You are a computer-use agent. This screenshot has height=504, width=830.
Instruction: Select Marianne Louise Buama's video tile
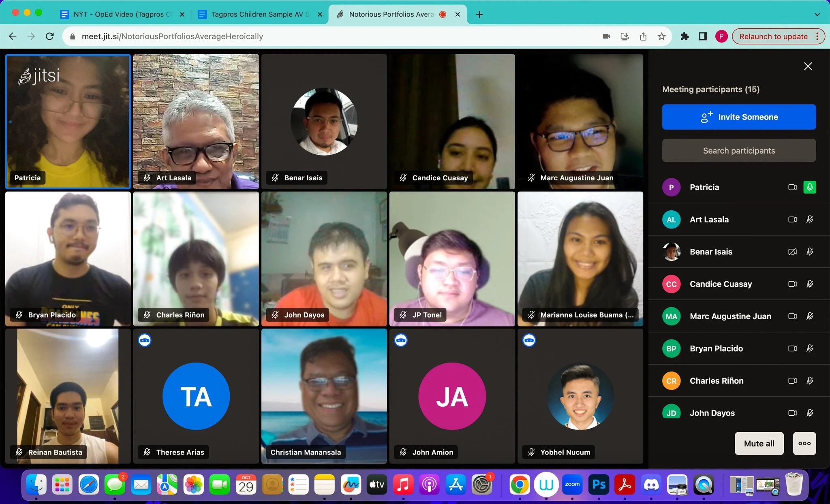[x=580, y=259]
